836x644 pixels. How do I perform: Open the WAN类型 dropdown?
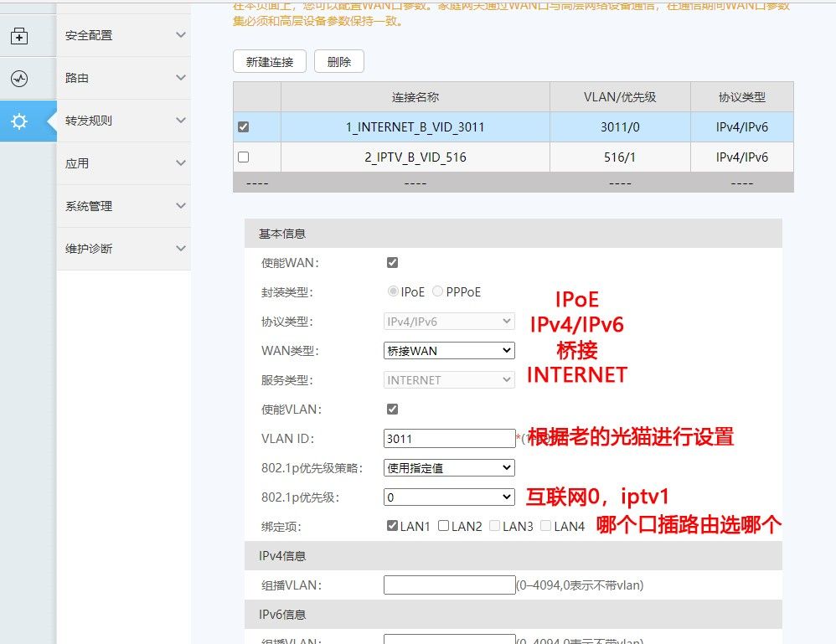click(x=449, y=350)
